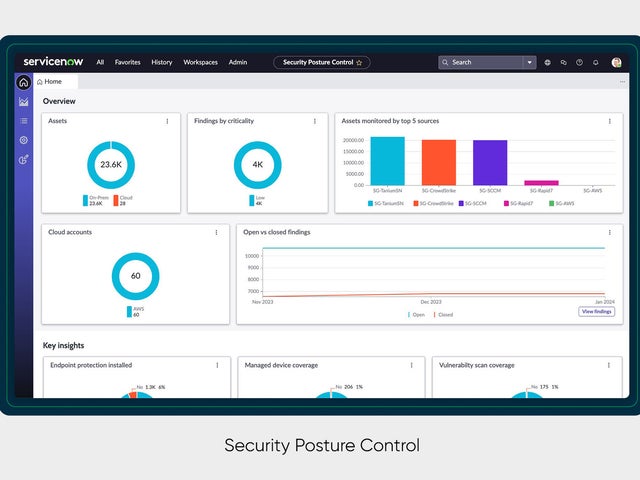
Task: Click the Cloud accounts donut chart 60
Action: click(136, 276)
